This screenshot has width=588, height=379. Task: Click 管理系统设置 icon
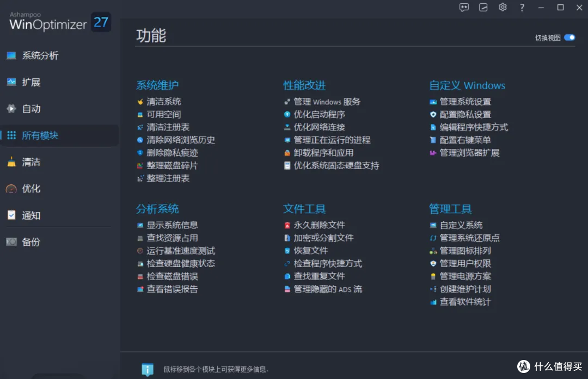433,102
